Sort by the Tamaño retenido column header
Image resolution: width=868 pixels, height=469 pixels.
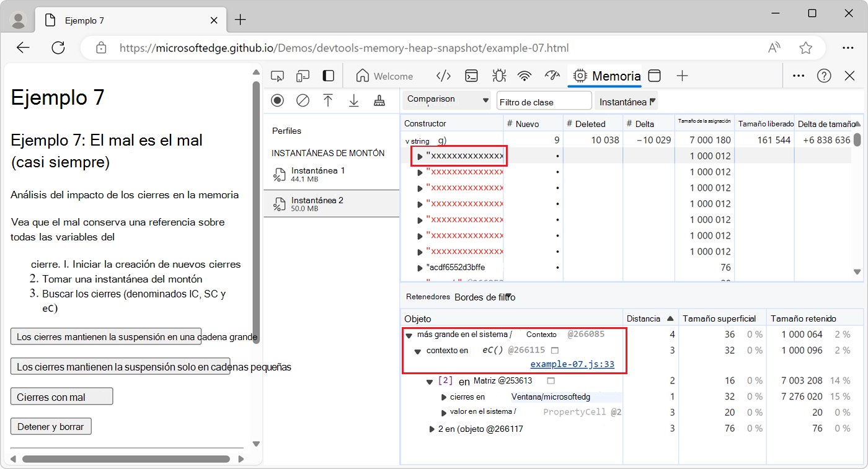[814, 318]
